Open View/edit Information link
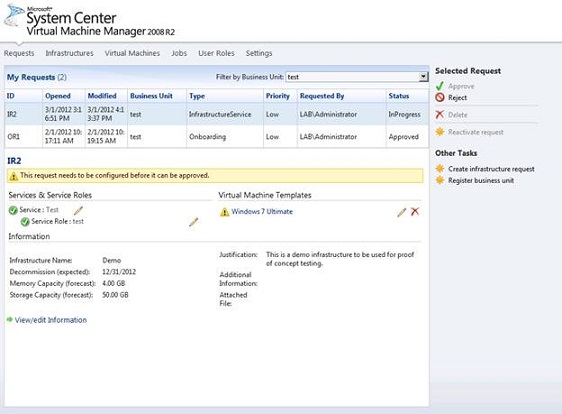The width and height of the screenshot is (562, 414). (51, 320)
